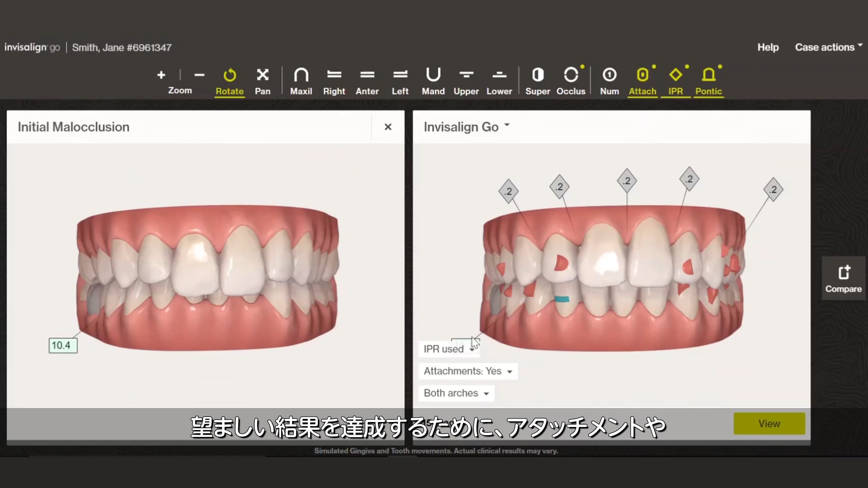Toggle Attach attachments display
868x488 pixels.
(642, 81)
